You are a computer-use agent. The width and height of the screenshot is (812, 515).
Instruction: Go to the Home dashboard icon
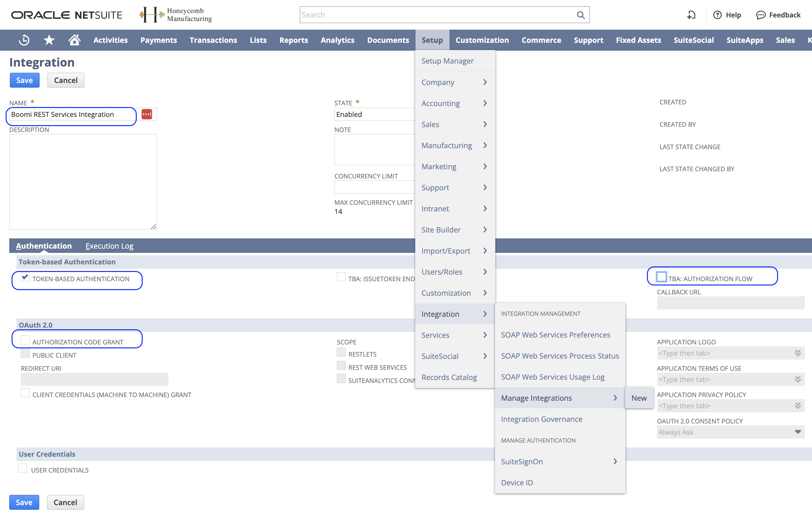pyautogui.click(x=74, y=40)
